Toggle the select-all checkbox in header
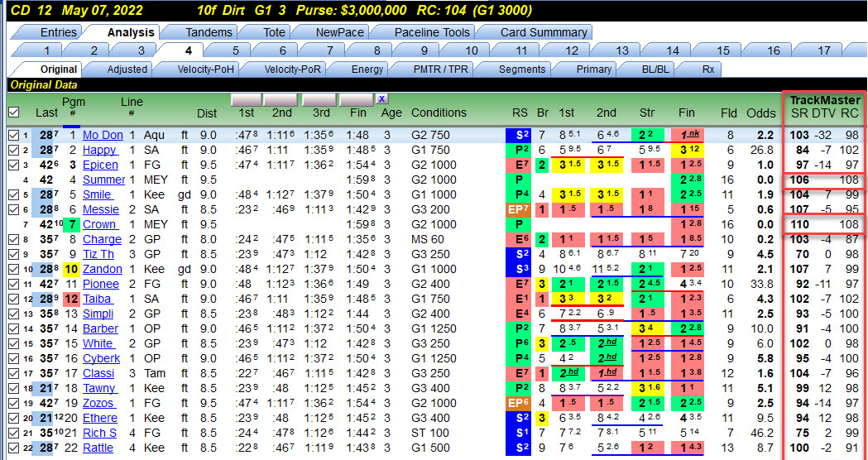Image resolution: width=868 pixels, height=460 pixels. point(13,113)
